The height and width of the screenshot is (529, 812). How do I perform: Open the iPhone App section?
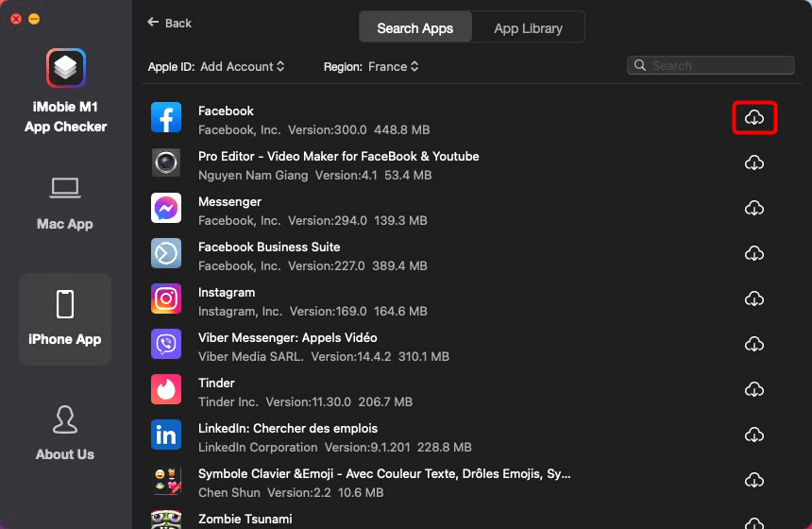click(65, 318)
